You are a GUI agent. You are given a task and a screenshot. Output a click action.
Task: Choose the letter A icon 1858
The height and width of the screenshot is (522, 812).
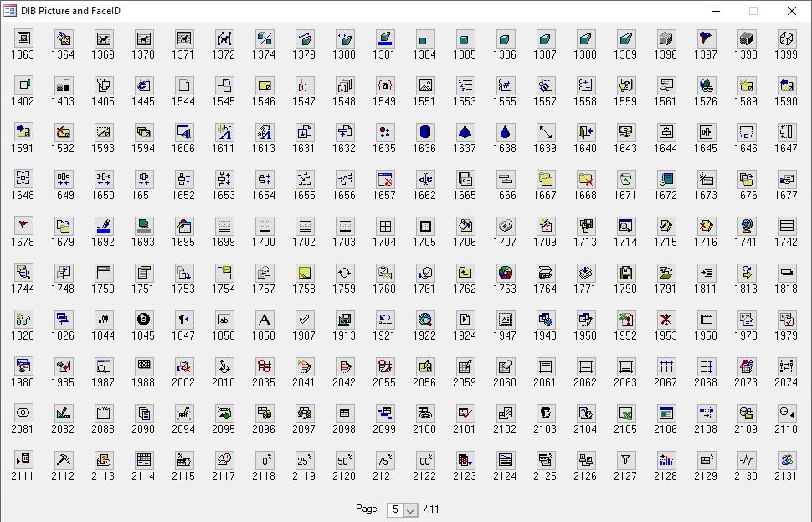tap(264, 320)
